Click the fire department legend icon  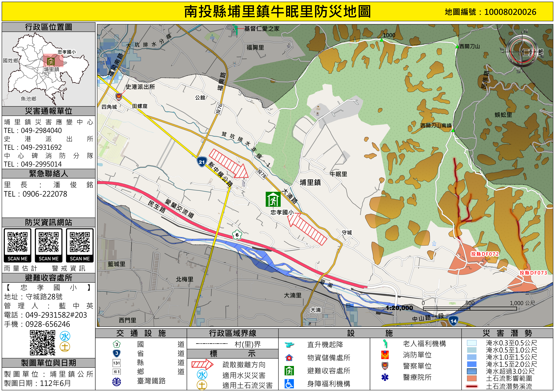[x=385, y=355]
